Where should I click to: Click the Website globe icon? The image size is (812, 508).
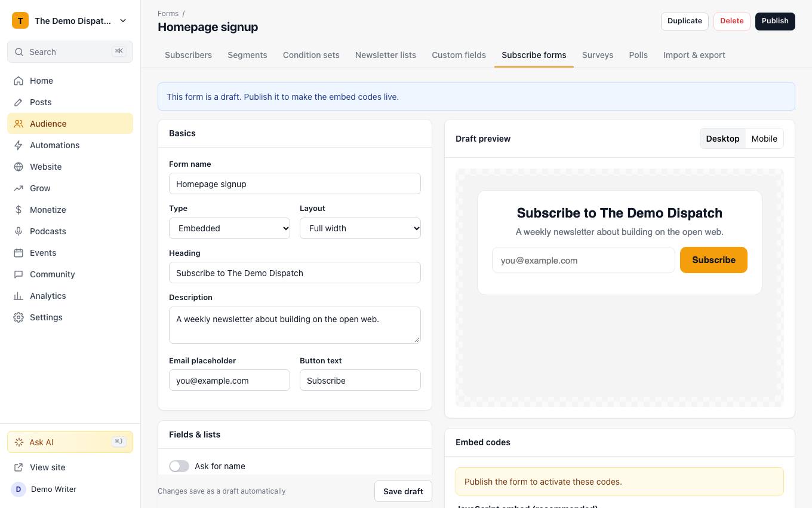[19, 167]
